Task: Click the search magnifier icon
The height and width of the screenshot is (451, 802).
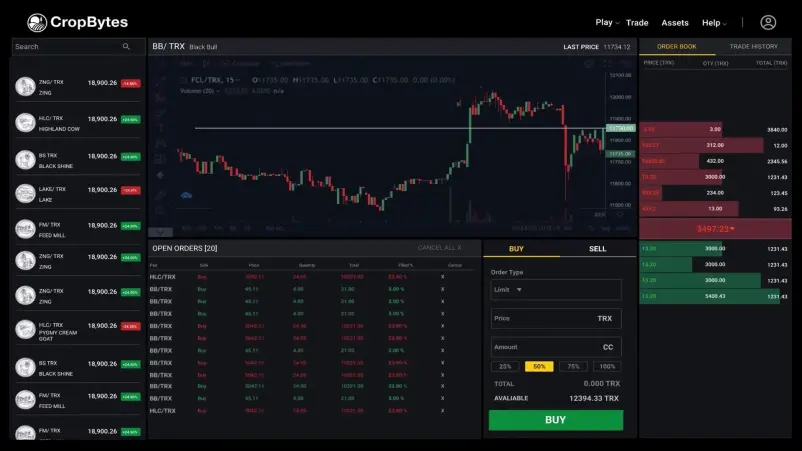Action: pyautogui.click(x=126, y=47)
